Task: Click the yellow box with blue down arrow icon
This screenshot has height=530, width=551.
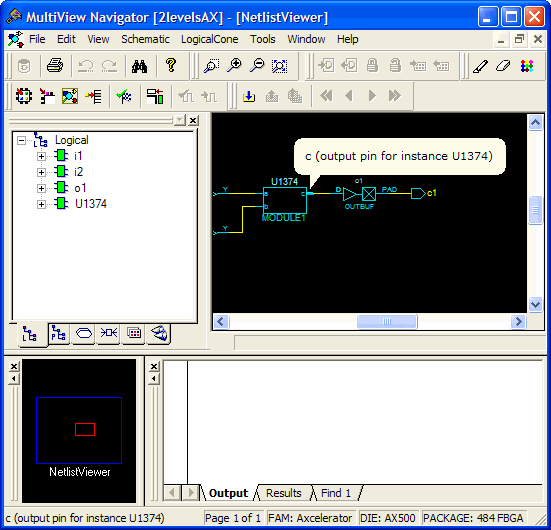Action: [x=249, y=96]
